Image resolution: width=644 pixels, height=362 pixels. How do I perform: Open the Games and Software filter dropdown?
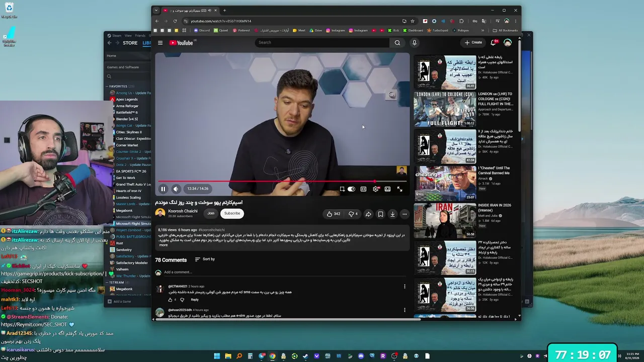coord(128,67)
